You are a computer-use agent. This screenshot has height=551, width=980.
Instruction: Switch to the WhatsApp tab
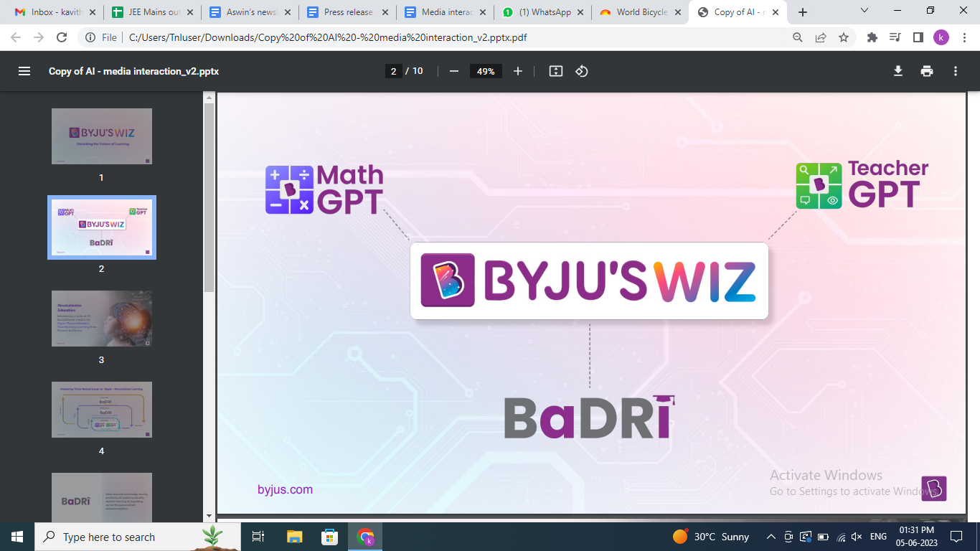click(542, 12)
